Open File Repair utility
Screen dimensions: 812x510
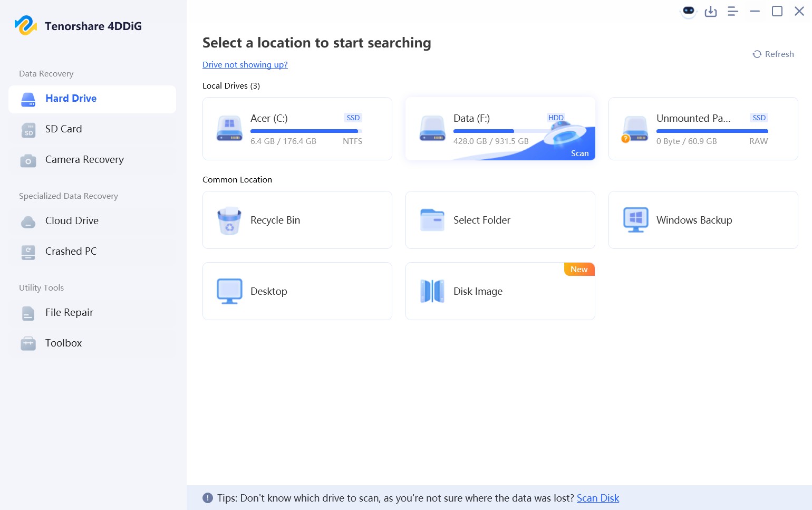69,313
